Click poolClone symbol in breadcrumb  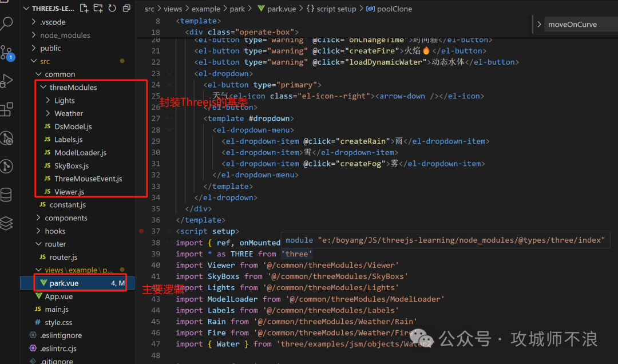tap(394, 9)
